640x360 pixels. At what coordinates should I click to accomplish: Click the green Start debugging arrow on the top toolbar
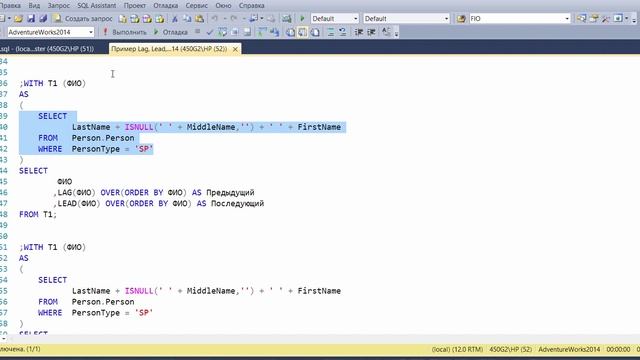click(302, 18)
